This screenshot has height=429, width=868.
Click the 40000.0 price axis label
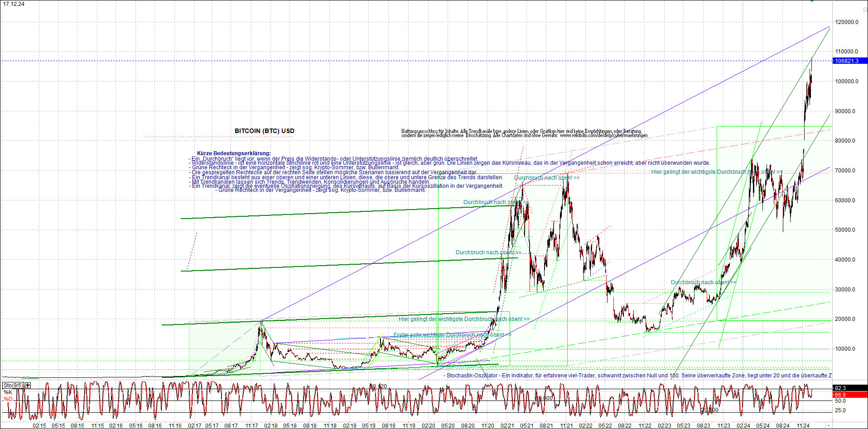(x=845, y=260)
